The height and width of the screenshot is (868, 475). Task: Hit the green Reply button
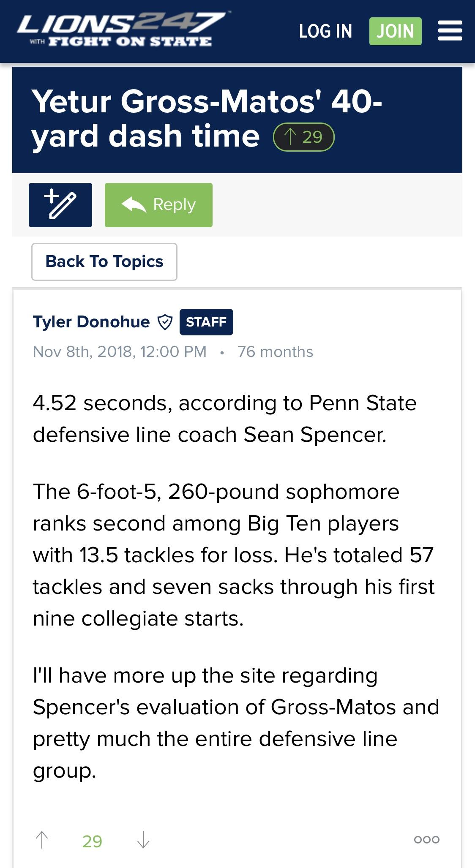(x=158, y=205)
